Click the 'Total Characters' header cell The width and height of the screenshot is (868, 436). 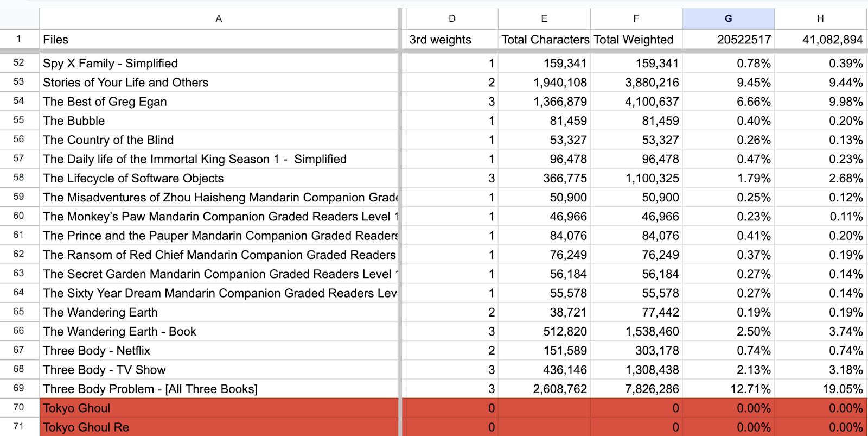[544, 40]
